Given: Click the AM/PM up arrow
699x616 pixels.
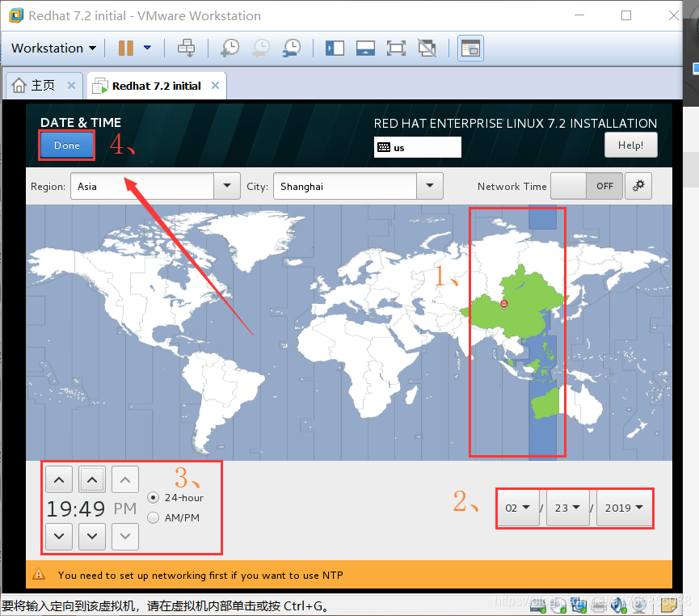Looking at the screenshot, I should 125,480.
